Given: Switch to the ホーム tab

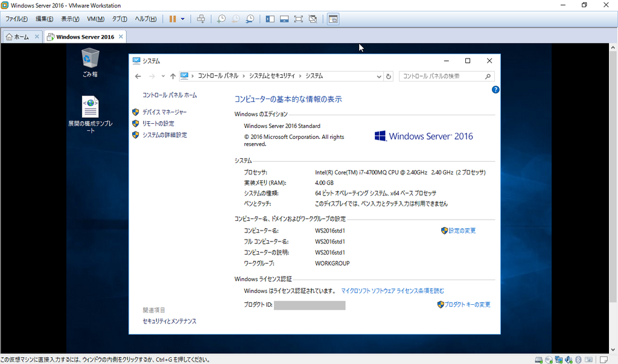Looking at the screenshot, I should [x=18, y=37].
